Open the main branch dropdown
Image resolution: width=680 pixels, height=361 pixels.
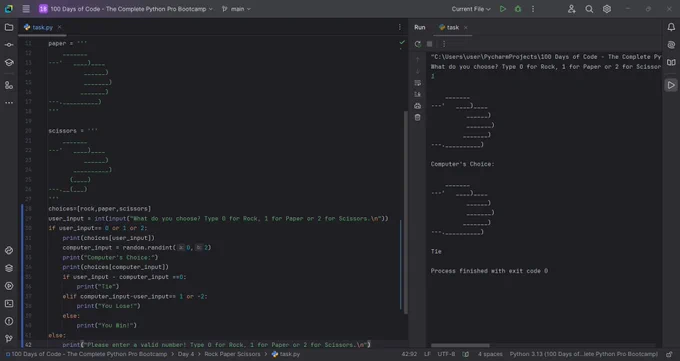(236, 9)
